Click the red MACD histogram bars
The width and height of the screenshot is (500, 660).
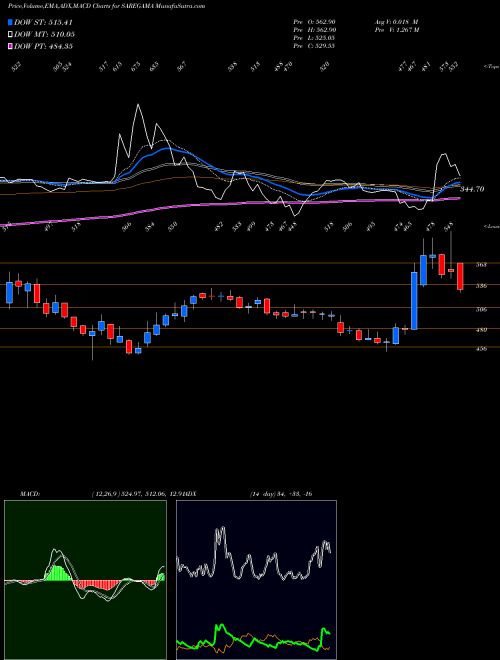[x=98, y=584]
